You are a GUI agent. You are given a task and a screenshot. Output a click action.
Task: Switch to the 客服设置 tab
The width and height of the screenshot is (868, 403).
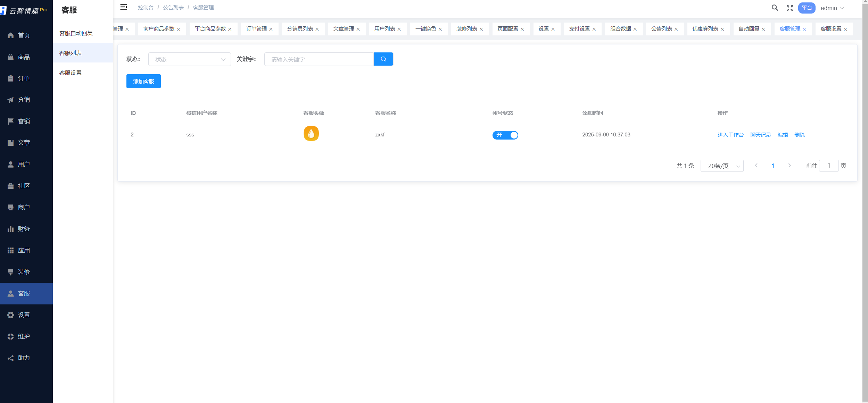(x=830, y=29)
